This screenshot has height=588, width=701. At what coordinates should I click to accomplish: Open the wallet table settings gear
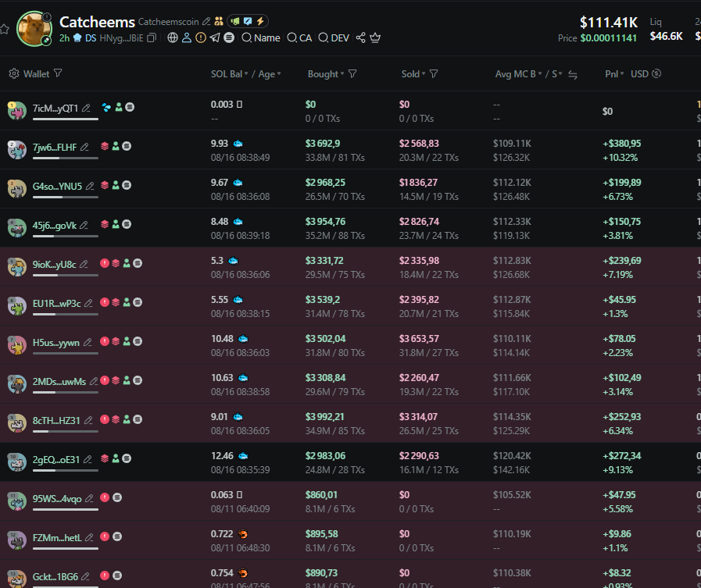(14, 73)
